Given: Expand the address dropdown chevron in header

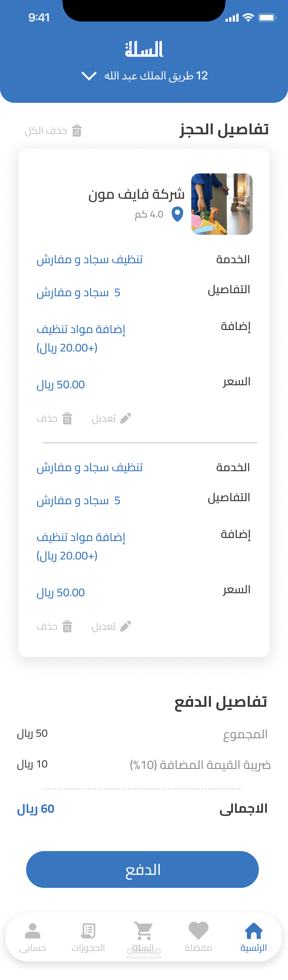Looking at the screenshot, I should [x=89, y=76].
